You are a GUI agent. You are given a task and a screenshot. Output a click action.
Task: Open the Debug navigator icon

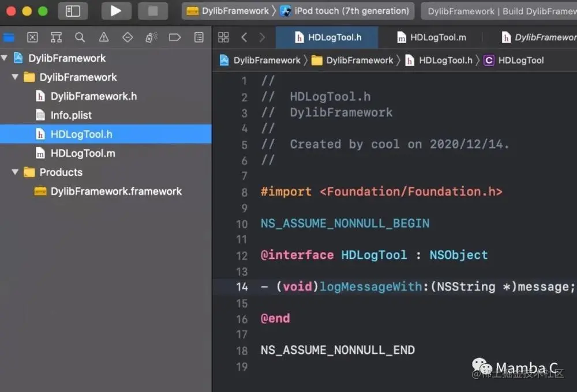coord(151,37)
